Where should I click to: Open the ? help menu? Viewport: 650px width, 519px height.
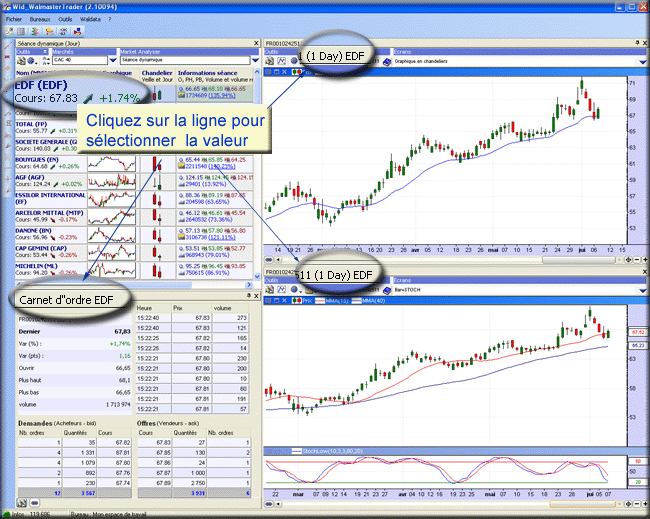click(x=110, y=19)
